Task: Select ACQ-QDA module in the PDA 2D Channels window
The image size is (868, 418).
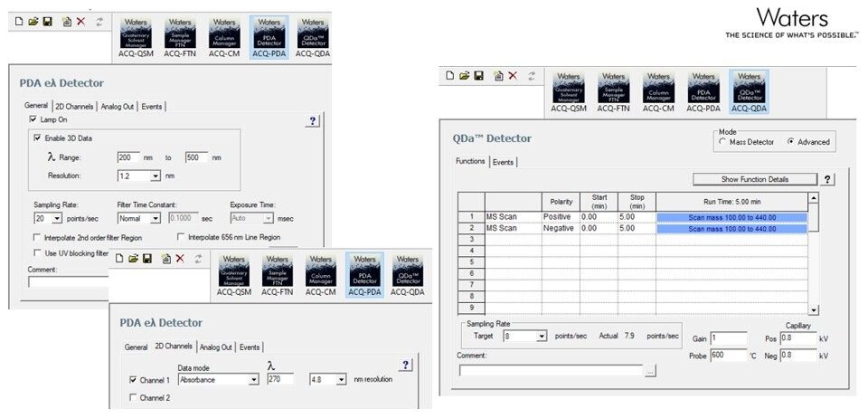Action: 408,275
